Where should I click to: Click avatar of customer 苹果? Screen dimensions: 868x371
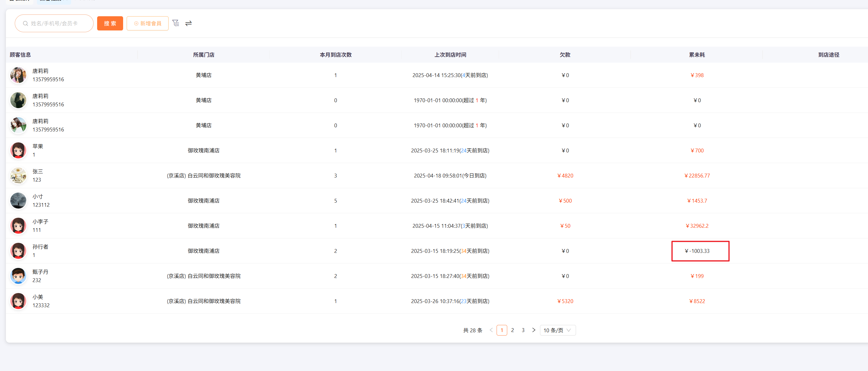[x=18, y=150]
